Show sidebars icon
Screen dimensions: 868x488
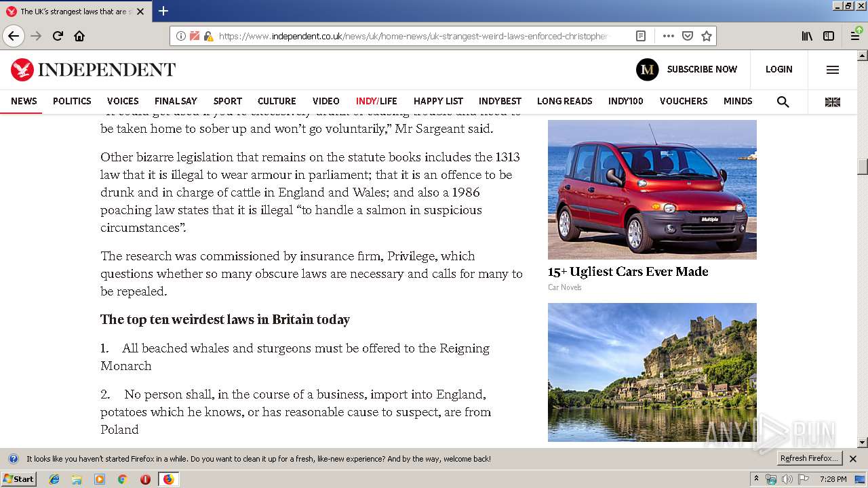click(829, 36)
